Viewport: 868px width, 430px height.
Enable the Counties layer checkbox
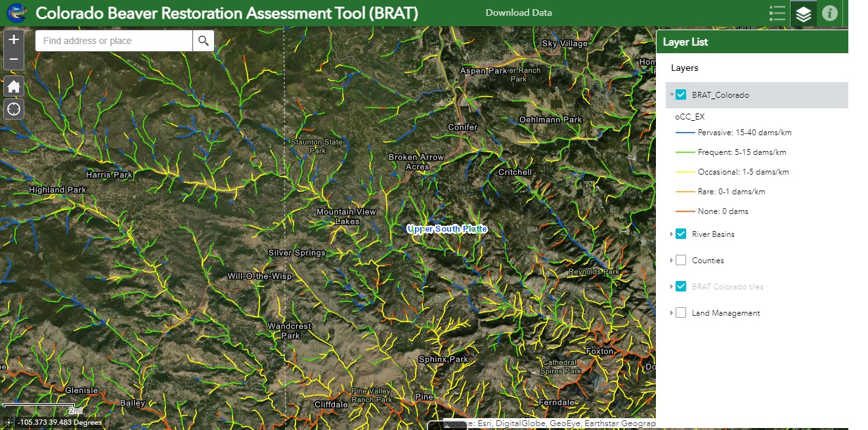click(681, 261)
